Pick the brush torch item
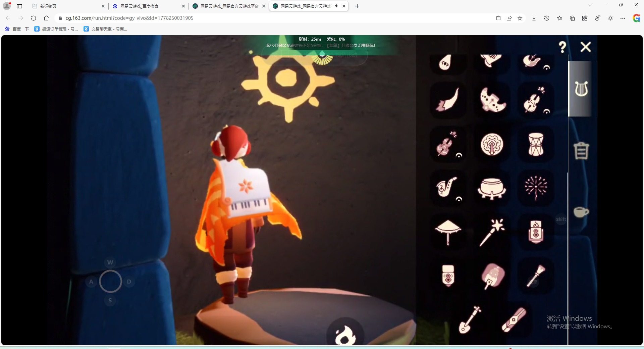This screenshot has height=349, width=644. pyautogui.click(x=536, y=276)
